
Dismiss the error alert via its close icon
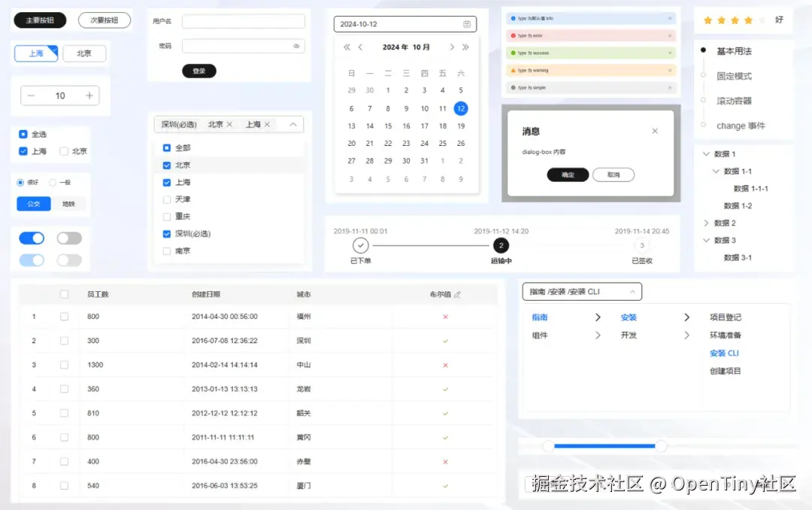click(671, 34)
